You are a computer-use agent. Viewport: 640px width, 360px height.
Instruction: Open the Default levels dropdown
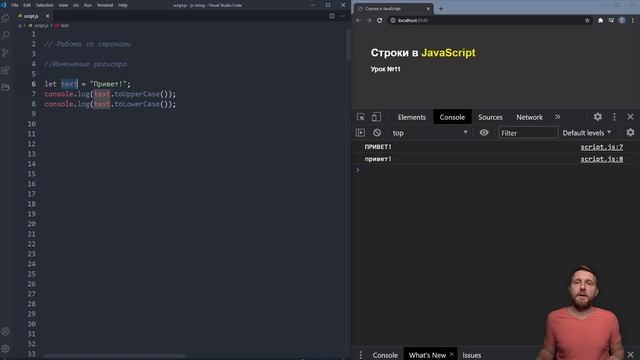(x=587, y=133)
